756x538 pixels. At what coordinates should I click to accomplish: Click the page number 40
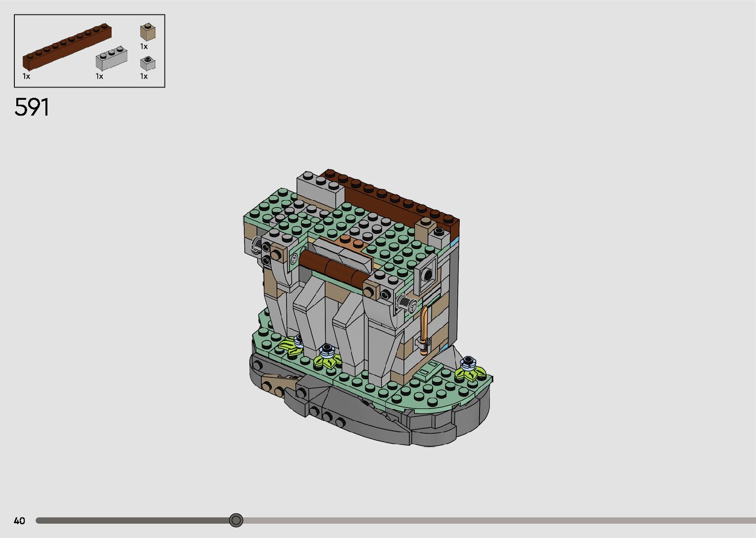19,521
